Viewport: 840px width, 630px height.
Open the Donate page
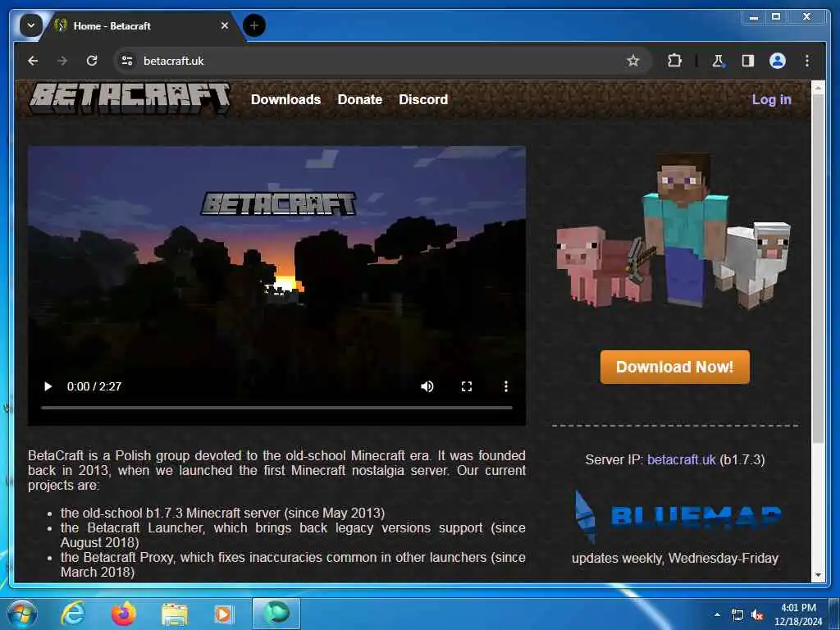360,99
